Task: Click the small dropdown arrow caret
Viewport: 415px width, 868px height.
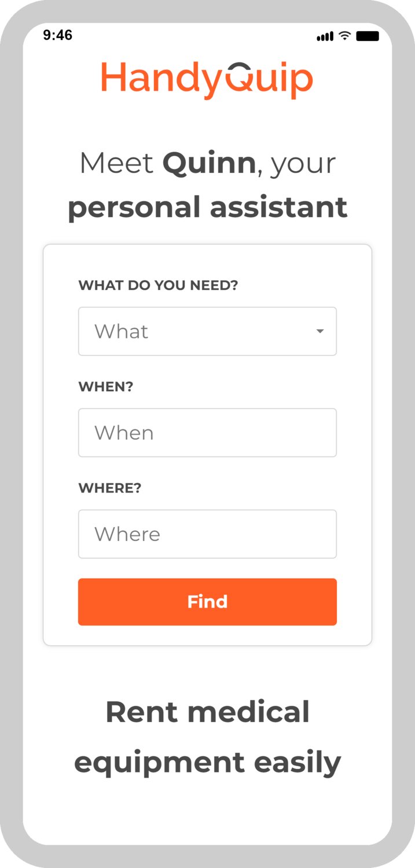Action: coord(320,332)
